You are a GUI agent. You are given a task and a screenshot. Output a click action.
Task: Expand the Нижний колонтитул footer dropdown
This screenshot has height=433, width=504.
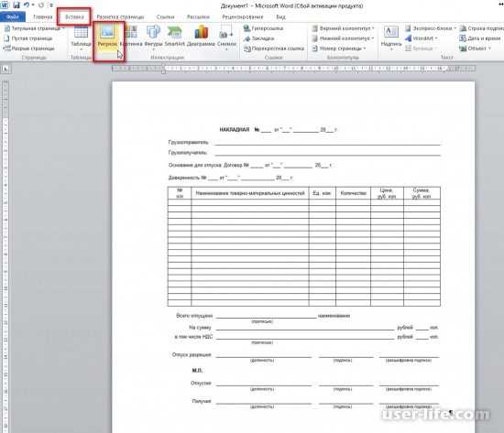(x=344, y=38)
